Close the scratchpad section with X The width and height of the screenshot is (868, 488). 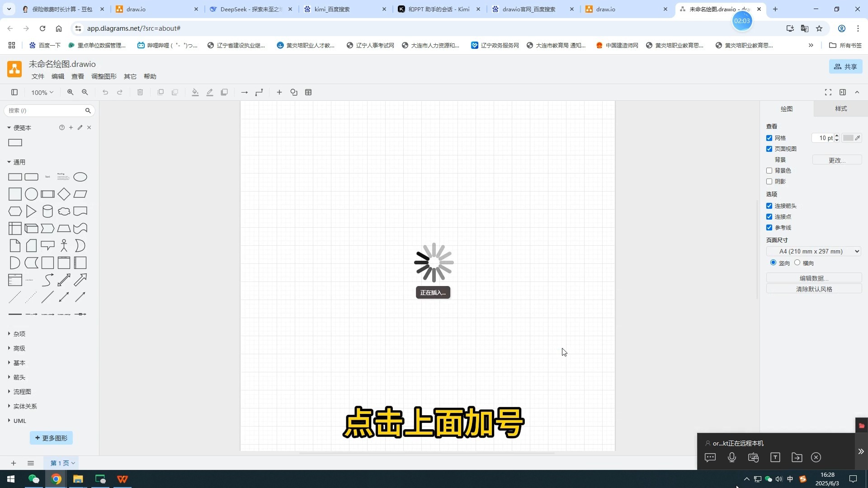(x=89, y=127)
